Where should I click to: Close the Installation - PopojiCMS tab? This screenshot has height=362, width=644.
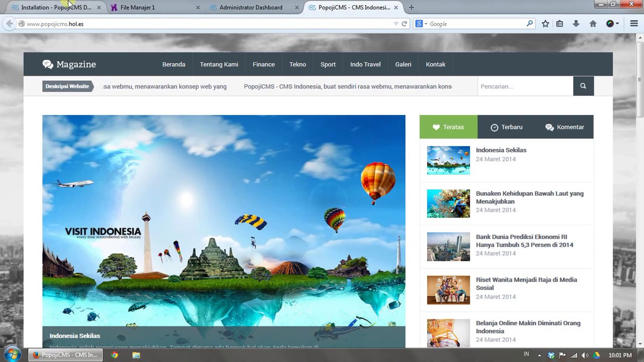coord(99,8)
